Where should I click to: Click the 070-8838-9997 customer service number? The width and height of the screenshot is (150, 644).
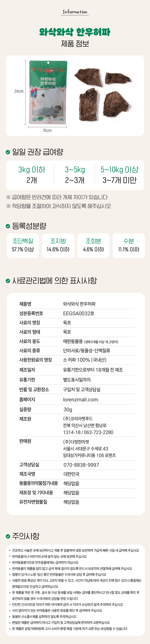[81, 465]
